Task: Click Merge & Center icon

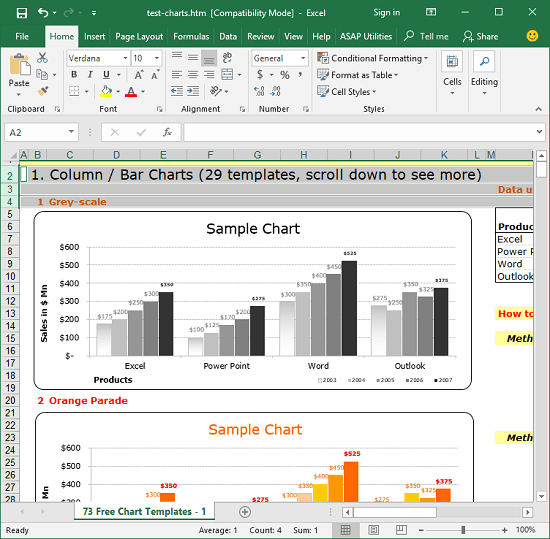Action: (227, 74)
